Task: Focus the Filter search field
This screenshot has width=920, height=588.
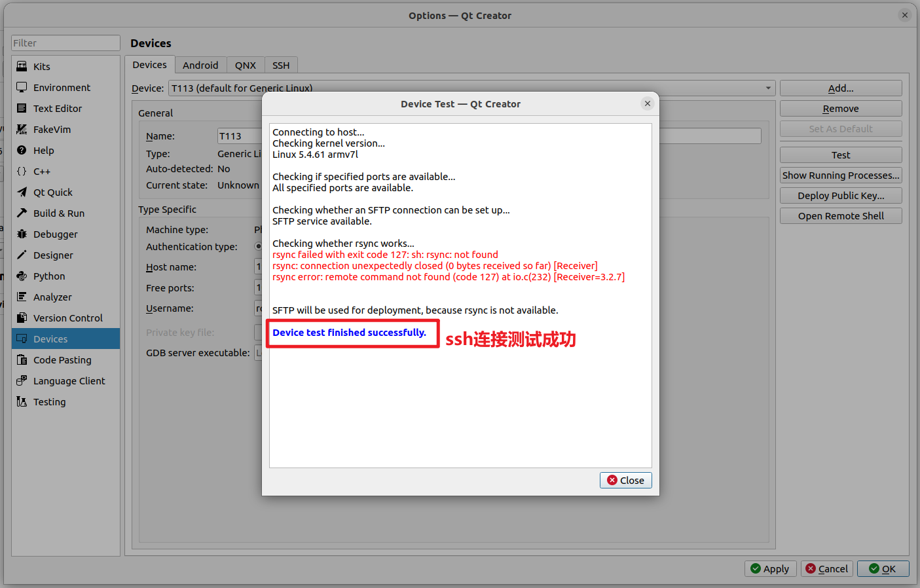Action: [65, 43]
